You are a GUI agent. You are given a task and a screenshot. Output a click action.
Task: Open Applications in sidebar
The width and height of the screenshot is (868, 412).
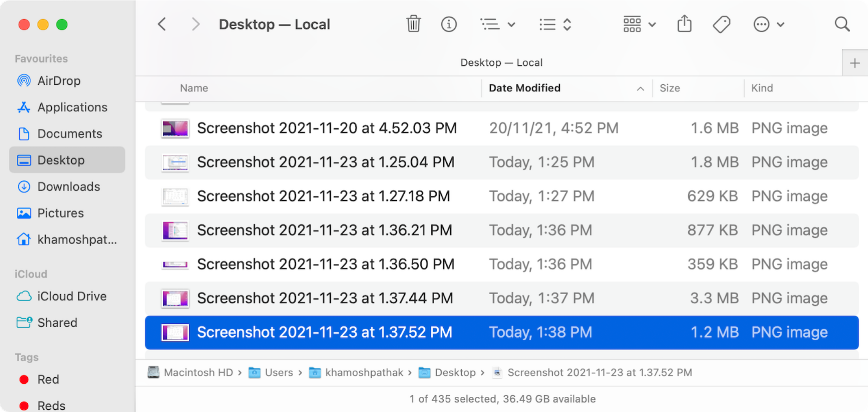point(67,107)
